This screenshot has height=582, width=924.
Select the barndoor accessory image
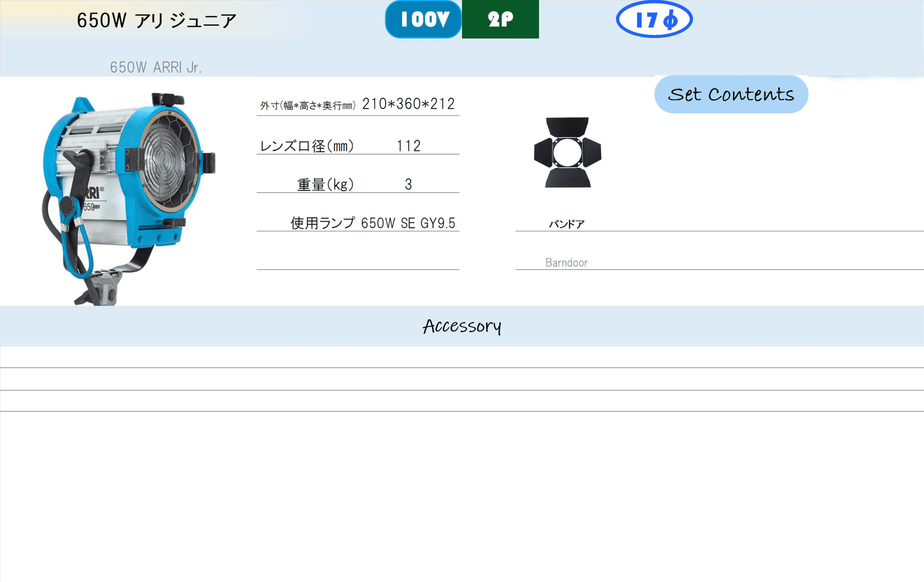567,152
